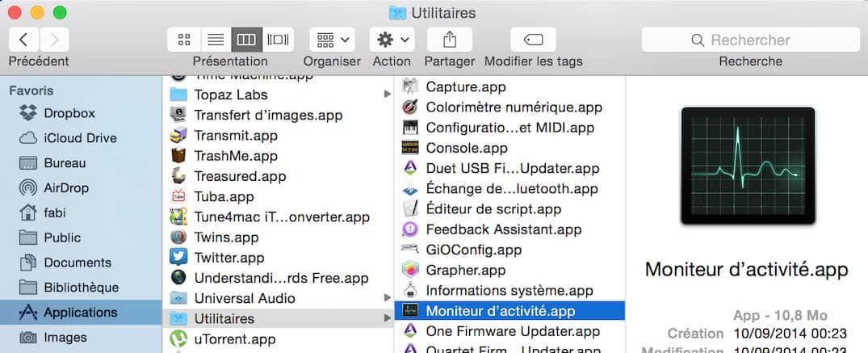The width and height of the screenshot is (868, 353).
Task: Open the fabi home folder
Action: pyautogui.click(x=81, y=212)
